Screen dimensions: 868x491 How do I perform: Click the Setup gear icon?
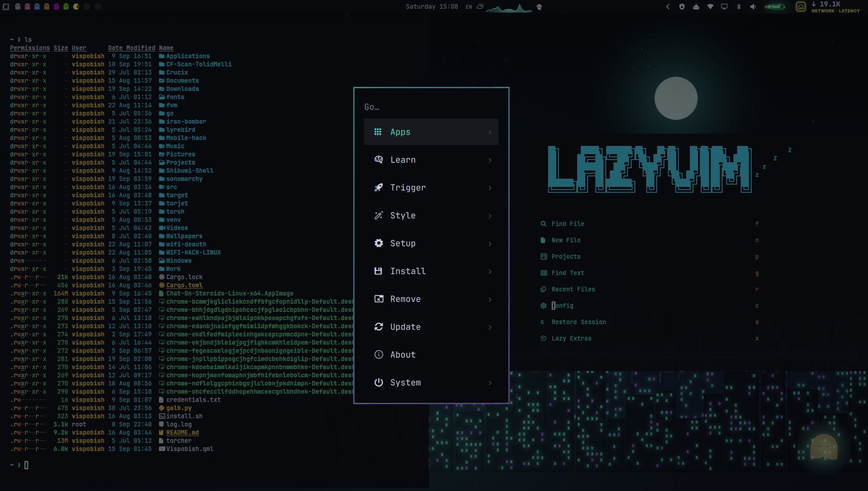pos(378,243)
